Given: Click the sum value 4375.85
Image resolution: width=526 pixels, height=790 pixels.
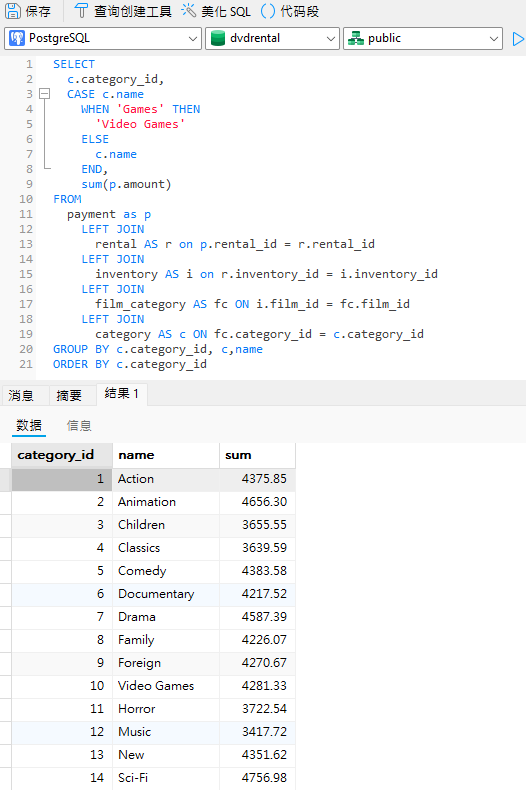Looking at the screenshot, I should 257,479.
